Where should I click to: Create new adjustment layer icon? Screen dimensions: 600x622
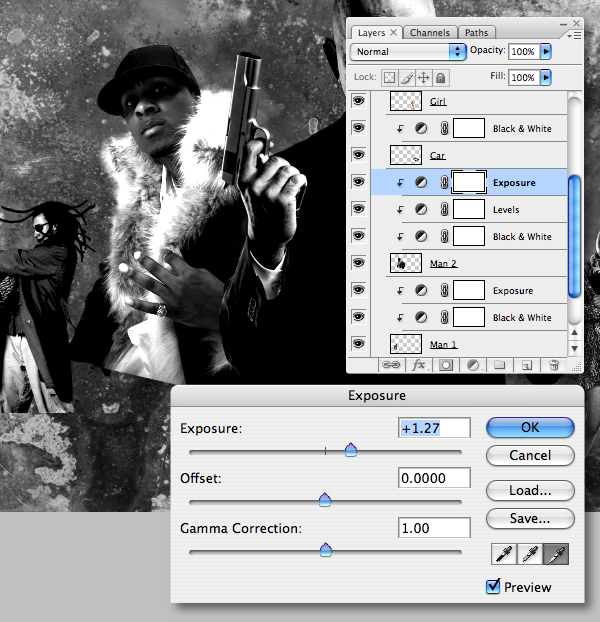pyautogui.click(x=473, y=365)
